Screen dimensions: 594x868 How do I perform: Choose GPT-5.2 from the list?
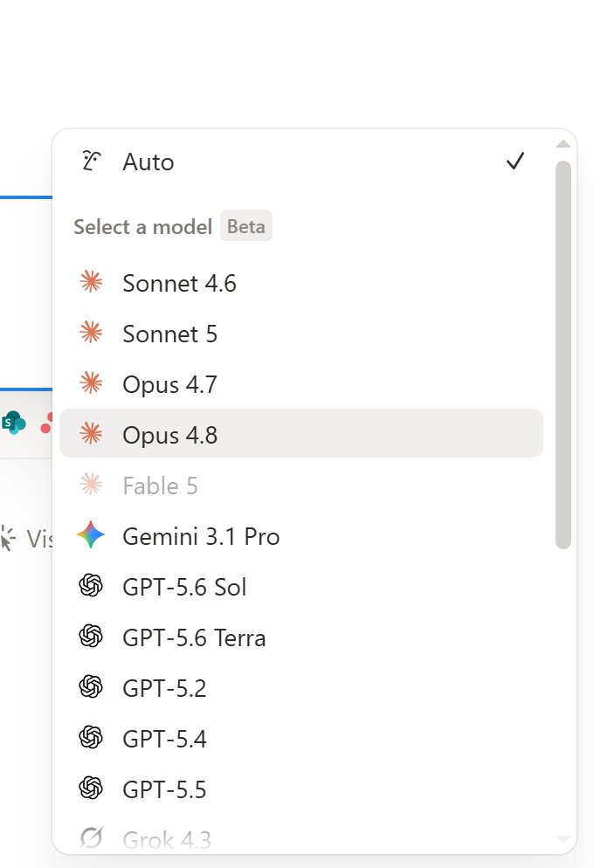click(x=301, y=688)
